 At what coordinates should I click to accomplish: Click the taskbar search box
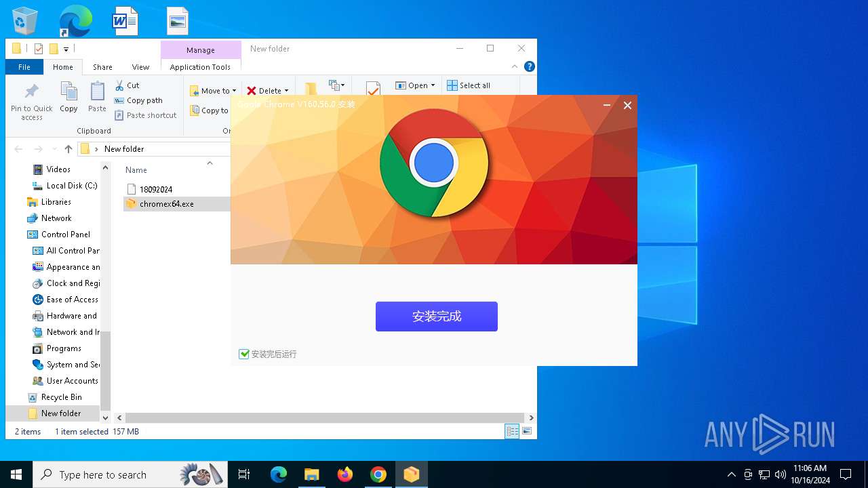tap(131, 474)
